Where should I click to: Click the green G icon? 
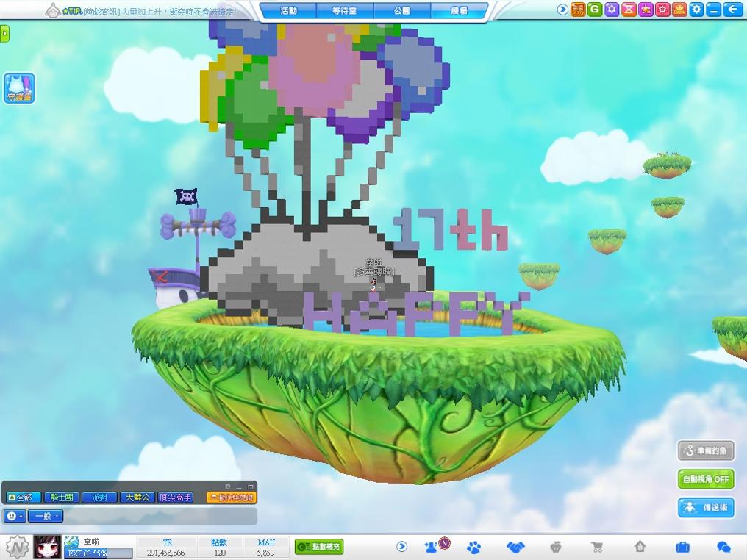point(595,10)
